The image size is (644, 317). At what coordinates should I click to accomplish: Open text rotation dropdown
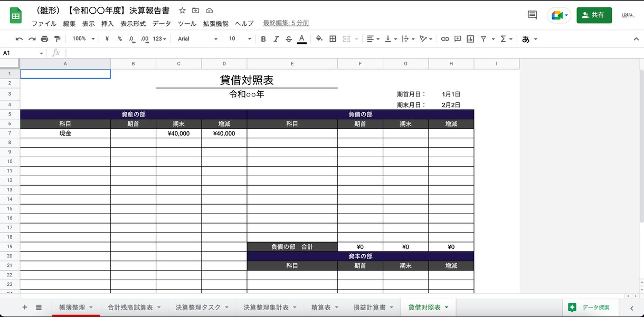pos(425,39)
